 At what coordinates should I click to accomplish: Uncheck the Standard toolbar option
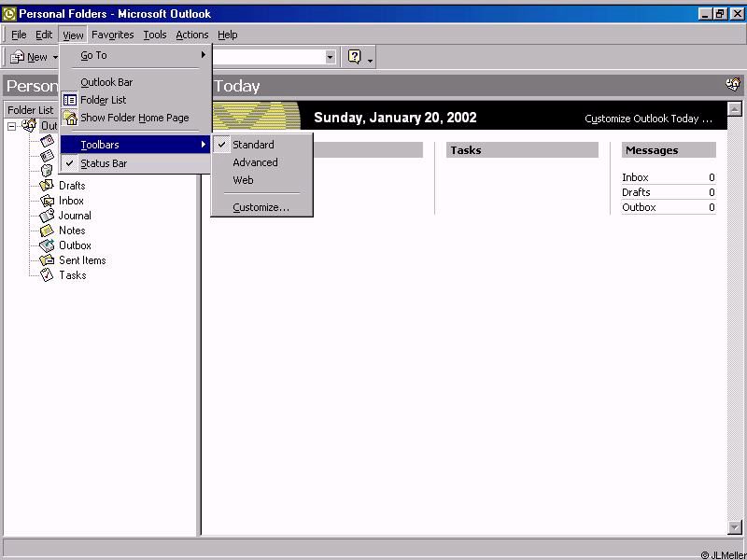(x=261, y=145)
